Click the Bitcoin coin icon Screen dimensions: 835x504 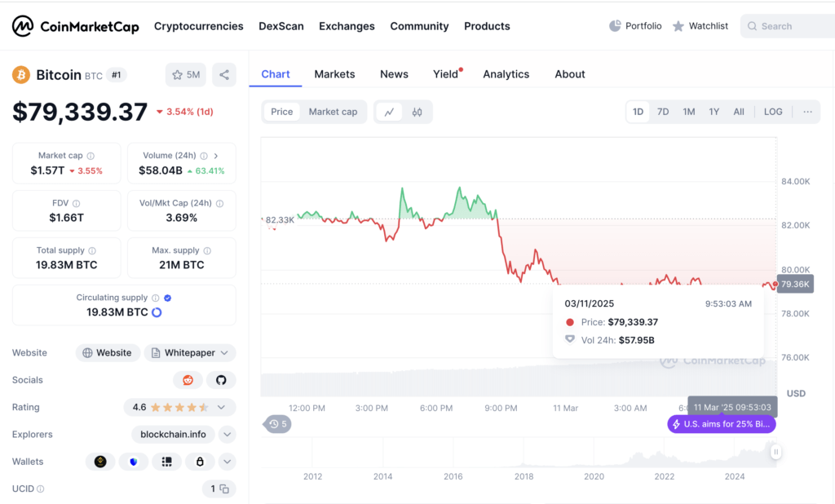(21, 75)
